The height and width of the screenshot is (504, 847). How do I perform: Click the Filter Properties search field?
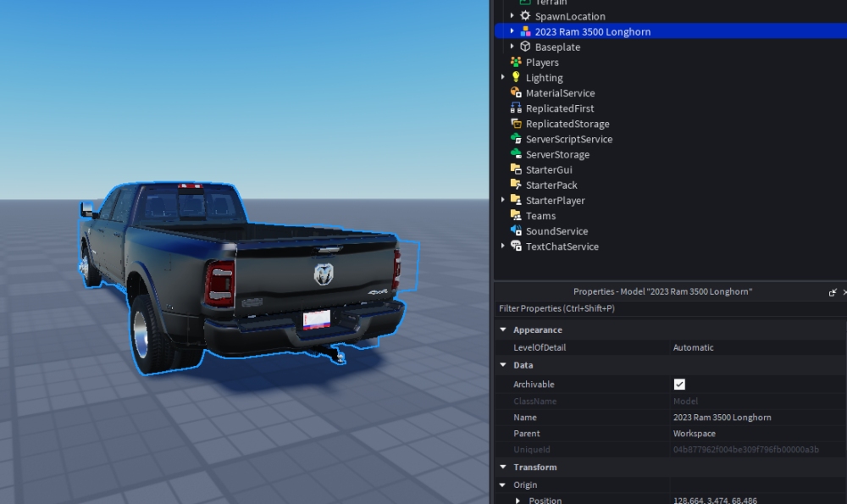(670, 308)
